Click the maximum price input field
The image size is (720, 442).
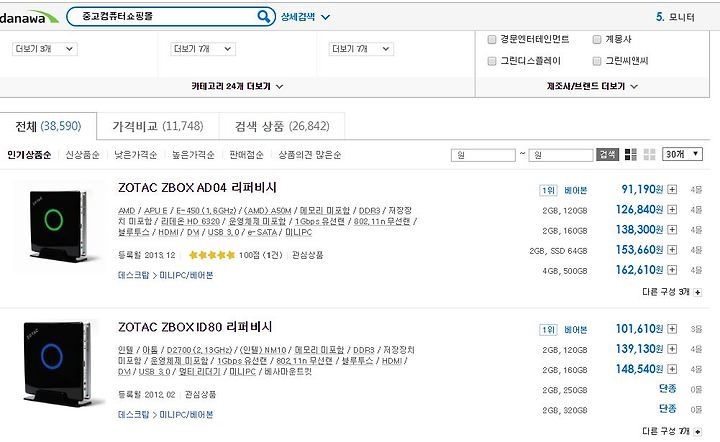tap(561, 155)
